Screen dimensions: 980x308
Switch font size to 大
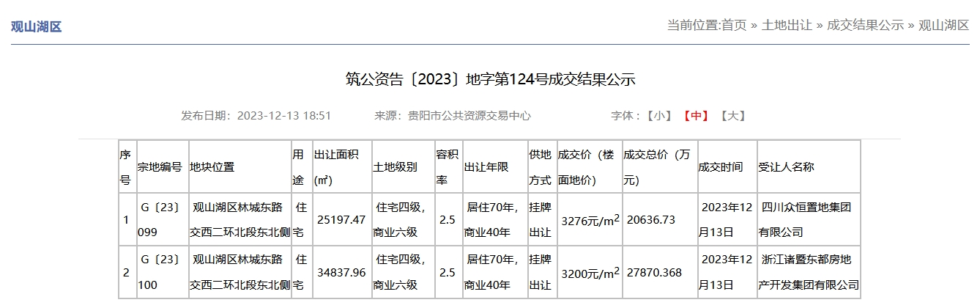732,116
